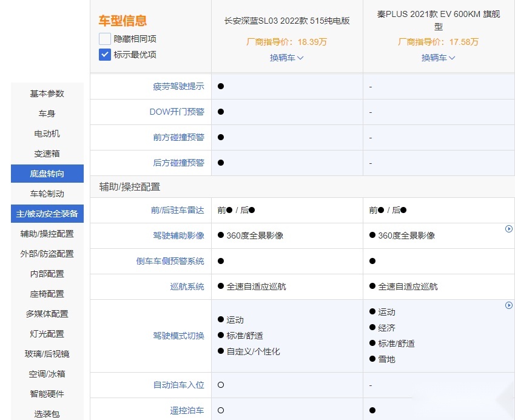Play video icon in 驾驶辅助影像 row
Screen dimensions: 515x420
pos(509,229)
